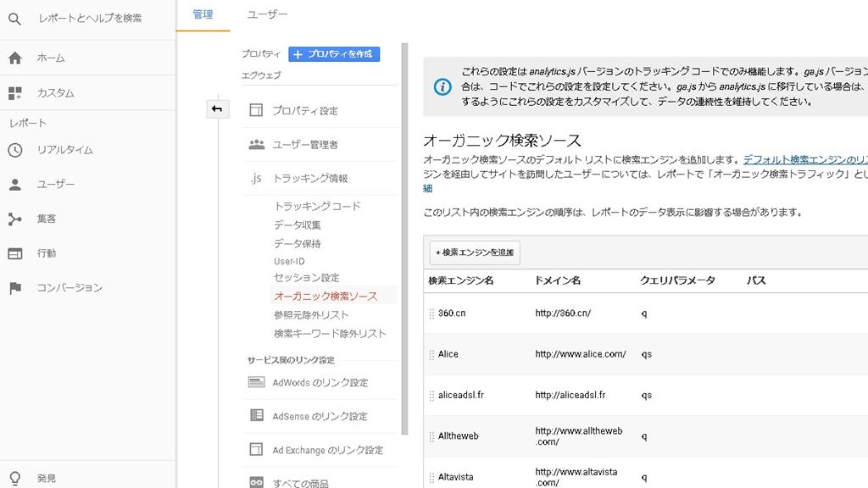Open デフォルト検索エンジン list link

pyautogui.click(x=804, y=159)
